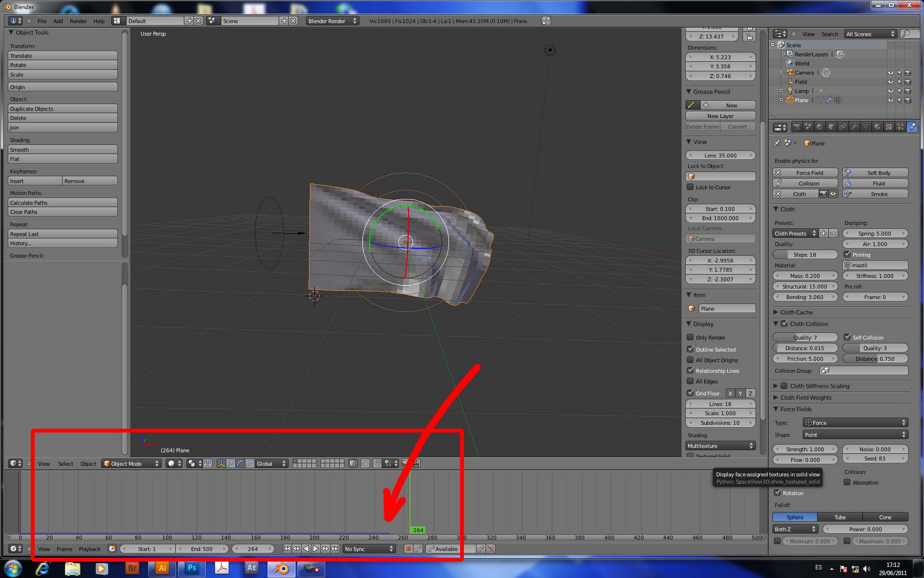The height and width of the screenshot is (578, 924).
Task: Open the Playback menu in timeline header
Action: pos(90,549)
